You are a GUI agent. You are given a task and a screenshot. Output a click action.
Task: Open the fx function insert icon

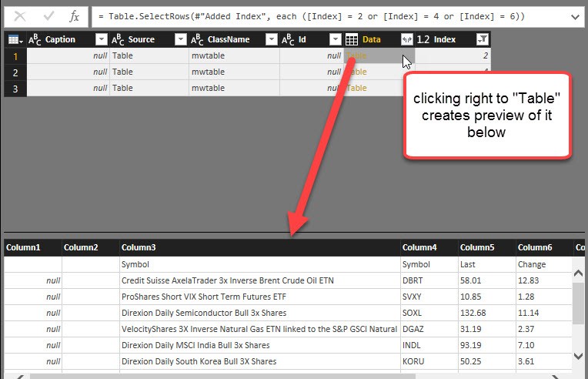click(x=74, y=16)
